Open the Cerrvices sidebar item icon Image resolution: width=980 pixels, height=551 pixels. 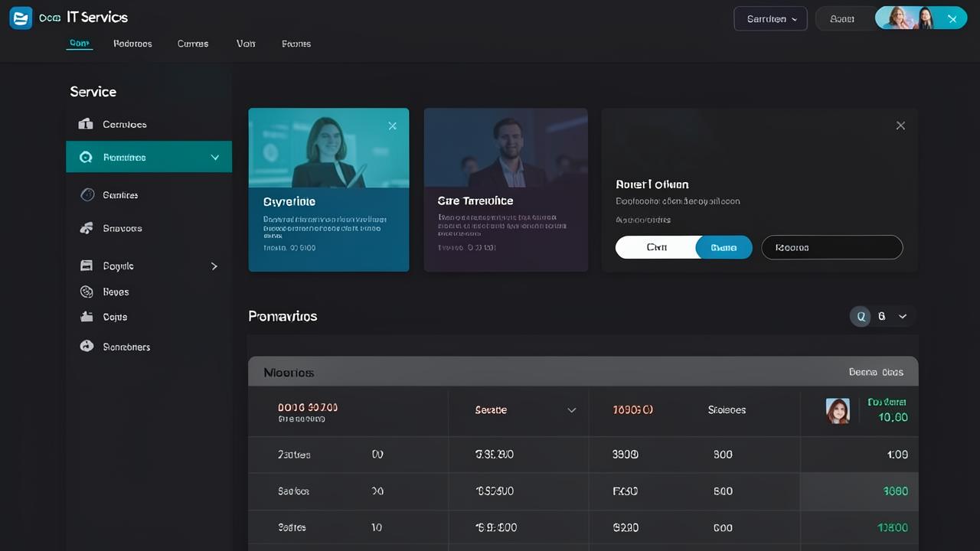(x=86, y=124)
